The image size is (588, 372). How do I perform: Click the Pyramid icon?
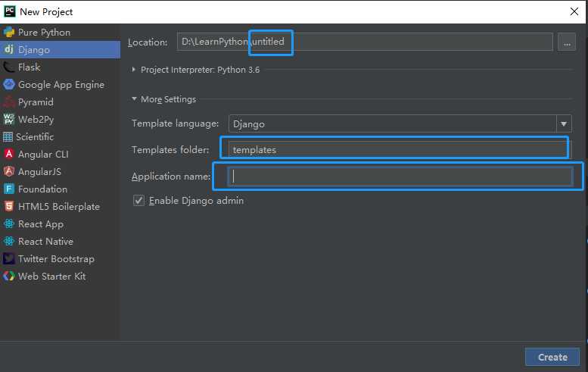click(x=9, y=102)
